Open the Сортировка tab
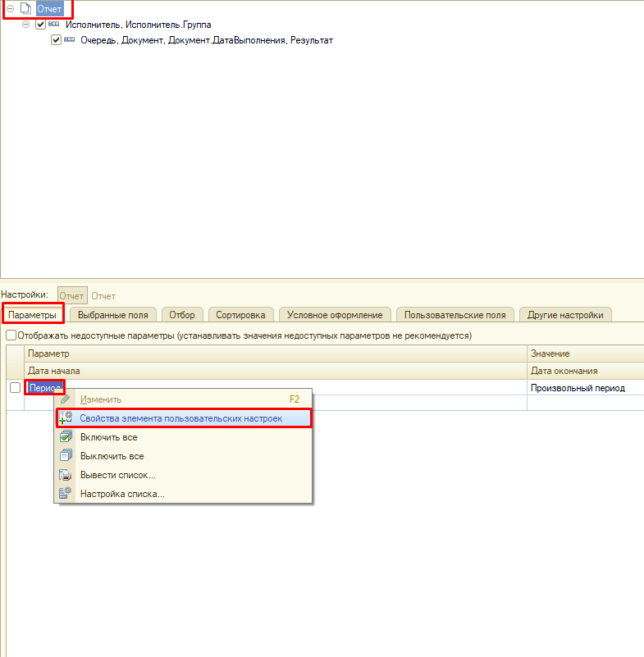This screenshot has width=644, height=657. pyautogui.click(x=240, y=315)
